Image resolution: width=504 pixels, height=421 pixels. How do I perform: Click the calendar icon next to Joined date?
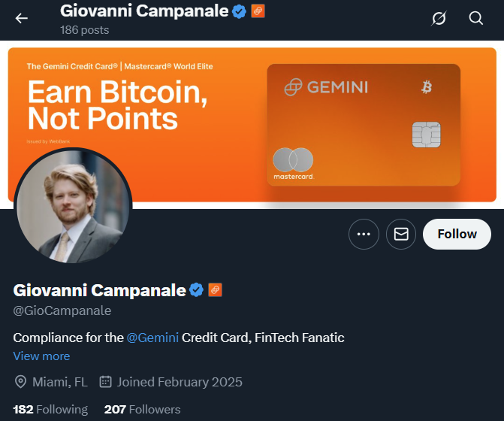click(106, 382)
